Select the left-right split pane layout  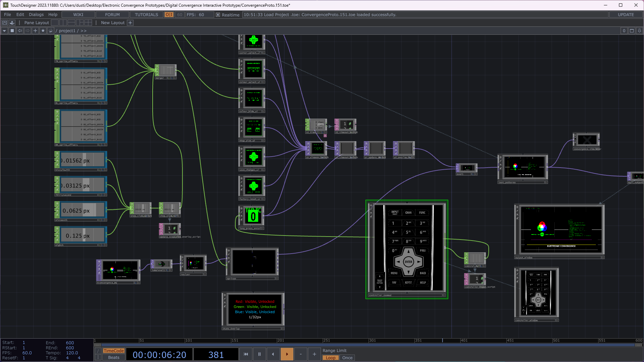pos(63,23)
